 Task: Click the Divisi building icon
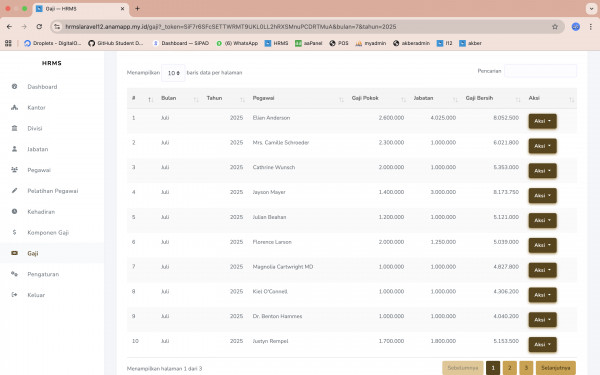point(15,128)
